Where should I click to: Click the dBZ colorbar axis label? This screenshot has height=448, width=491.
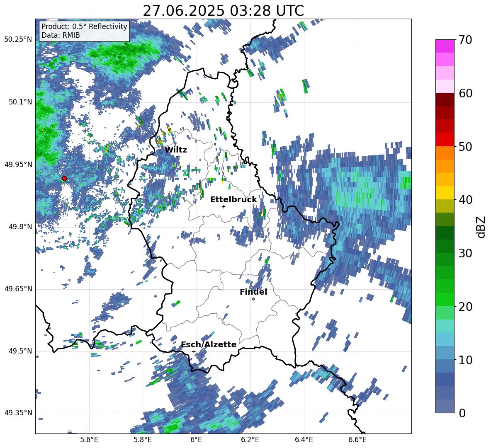point(481,227)
